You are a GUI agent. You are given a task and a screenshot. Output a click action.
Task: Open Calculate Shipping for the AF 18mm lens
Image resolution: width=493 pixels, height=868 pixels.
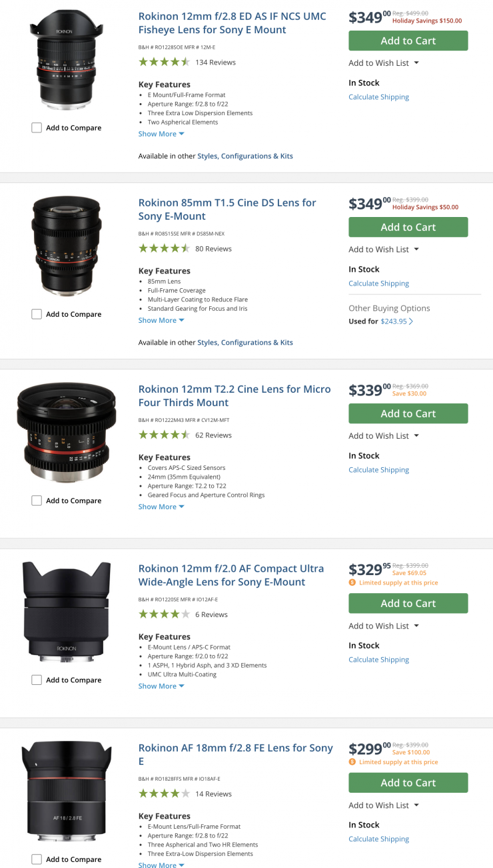tap(378, 839)
